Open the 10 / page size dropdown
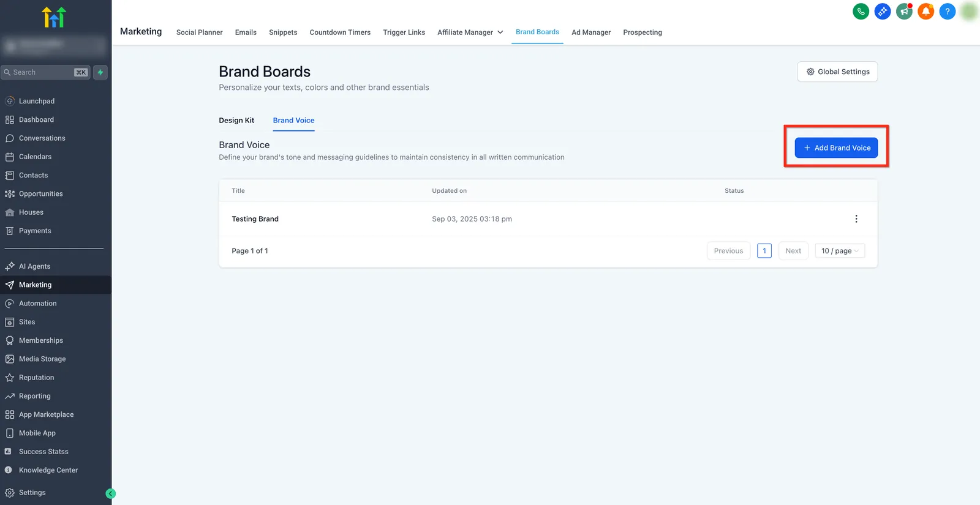This screenshot has height=505, width=980. 840,251
